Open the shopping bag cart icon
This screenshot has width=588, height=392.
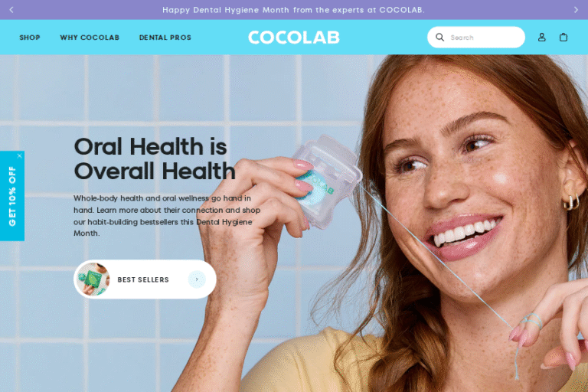click(563, 38)
